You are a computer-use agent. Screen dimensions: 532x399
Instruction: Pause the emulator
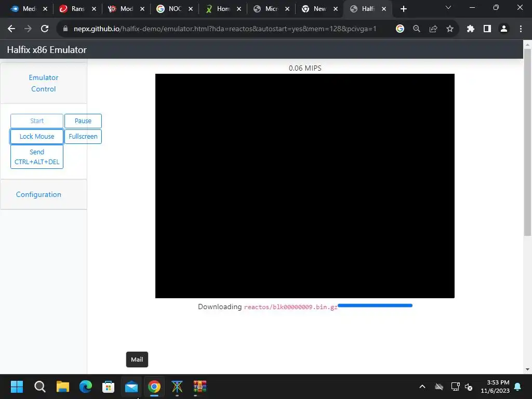tap(83, 121)
